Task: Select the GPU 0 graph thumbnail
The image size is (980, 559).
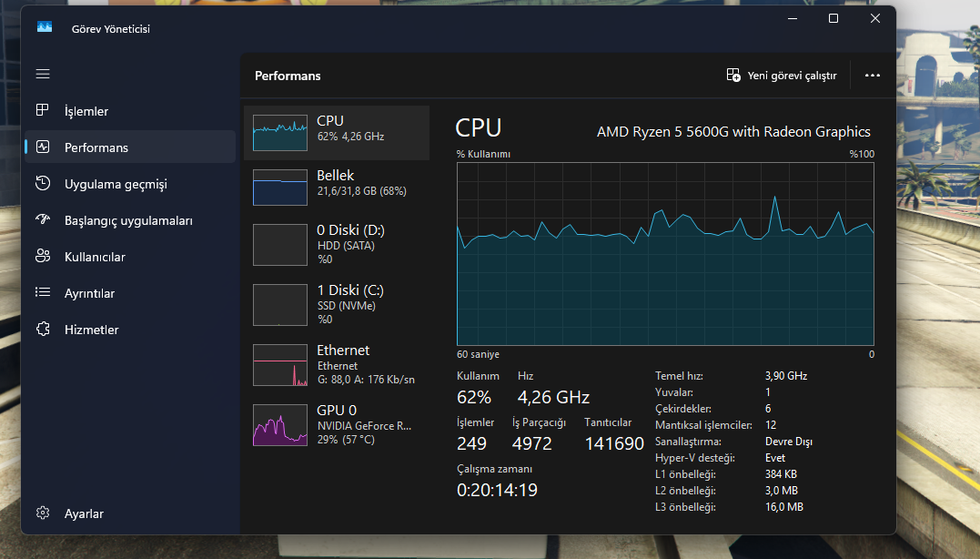Action: (x=280, y=424)
